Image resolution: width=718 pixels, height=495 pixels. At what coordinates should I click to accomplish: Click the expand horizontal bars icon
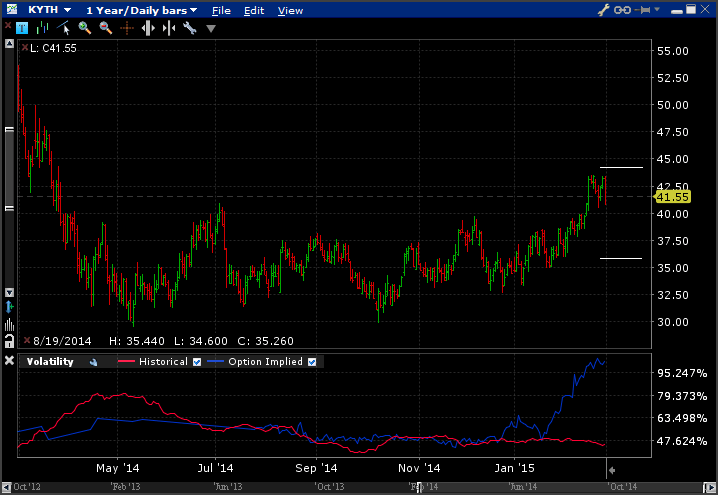148,28
